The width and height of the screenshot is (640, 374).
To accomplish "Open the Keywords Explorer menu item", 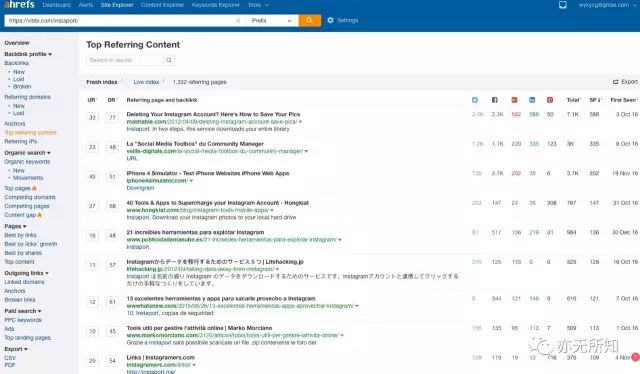I will point(216,5).
